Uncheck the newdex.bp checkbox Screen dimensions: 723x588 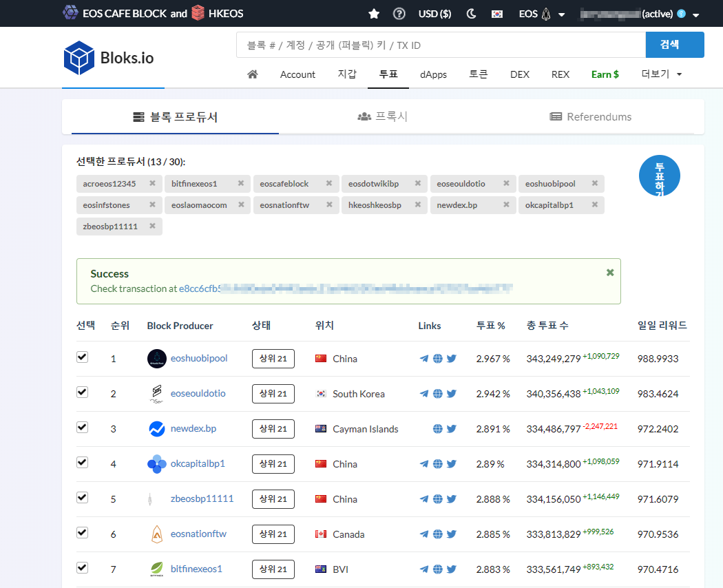[82, 427]
